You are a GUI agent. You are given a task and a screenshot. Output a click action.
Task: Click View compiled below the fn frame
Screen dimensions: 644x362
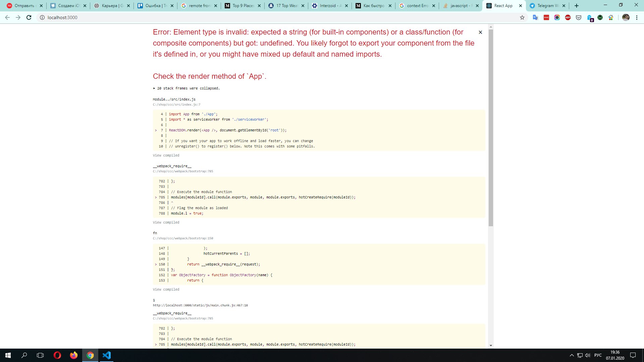166,290
